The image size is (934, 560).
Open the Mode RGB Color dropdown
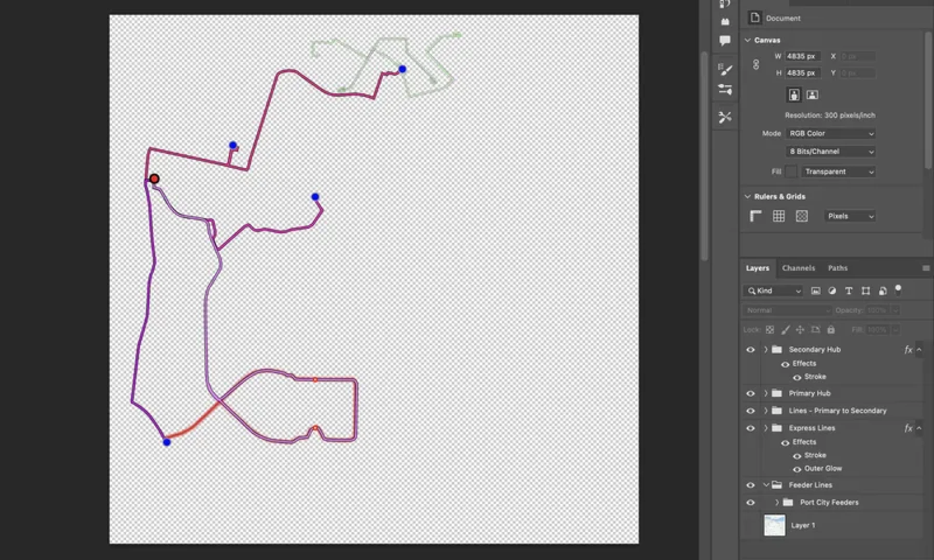[x=831, y=133]
